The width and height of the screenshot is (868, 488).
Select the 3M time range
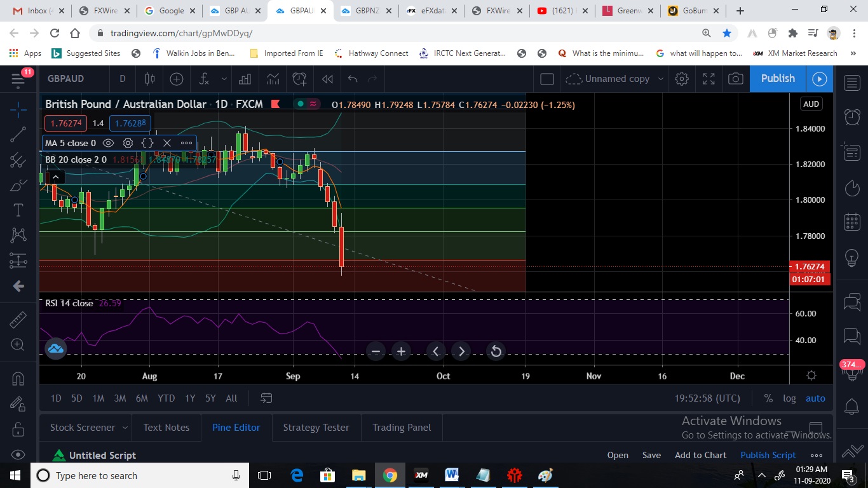point(119,398)
